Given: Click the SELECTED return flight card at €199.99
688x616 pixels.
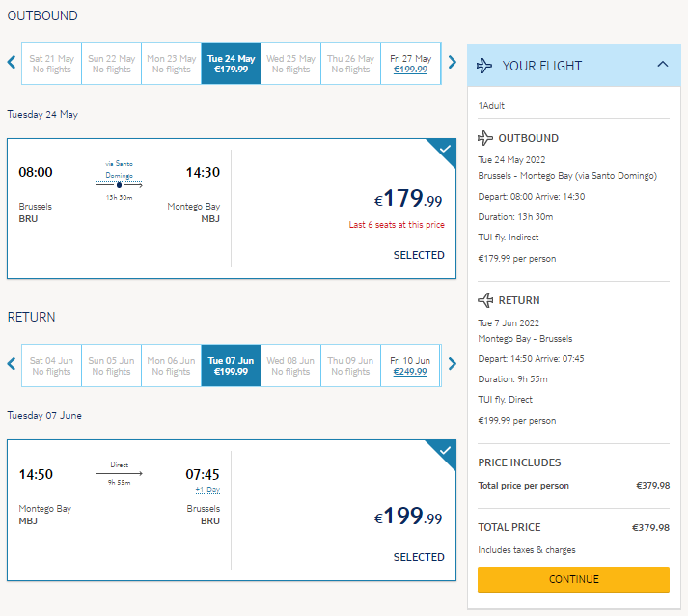Looking at the screenshot, I should [232, 510].
